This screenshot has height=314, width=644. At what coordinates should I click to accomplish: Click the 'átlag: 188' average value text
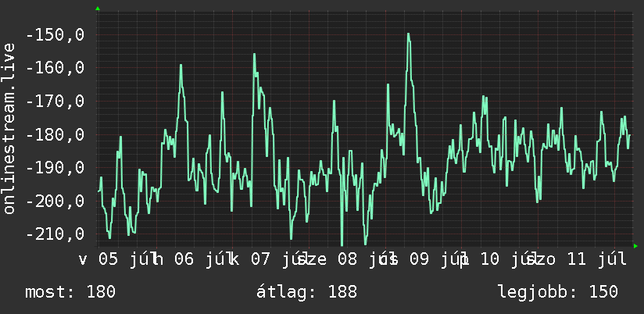tap(307, 292)
